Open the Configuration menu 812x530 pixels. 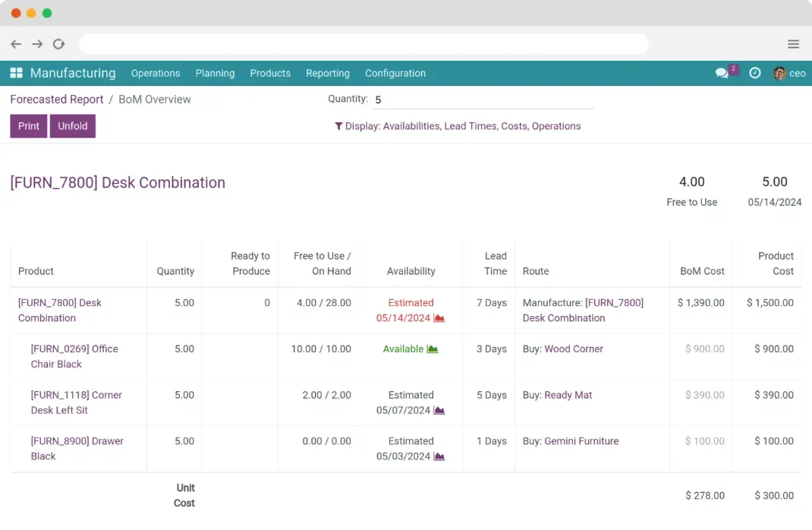(395, 73)
